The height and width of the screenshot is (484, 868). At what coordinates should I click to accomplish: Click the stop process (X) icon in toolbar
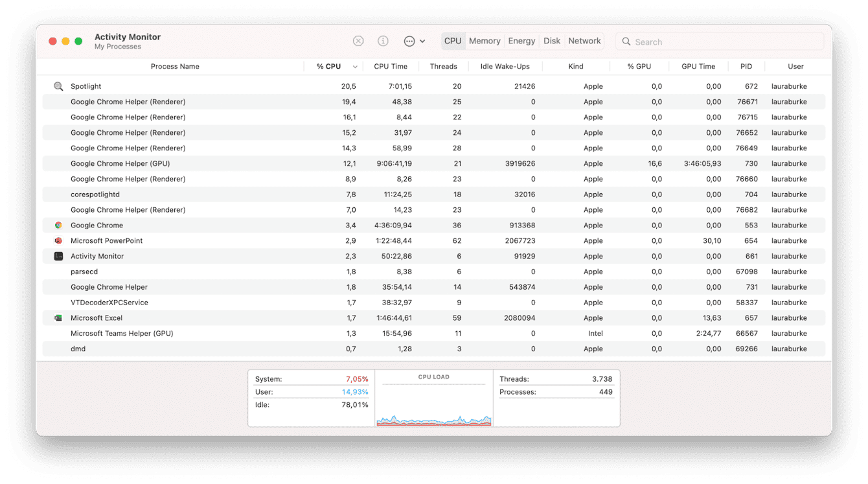[358, 41]
